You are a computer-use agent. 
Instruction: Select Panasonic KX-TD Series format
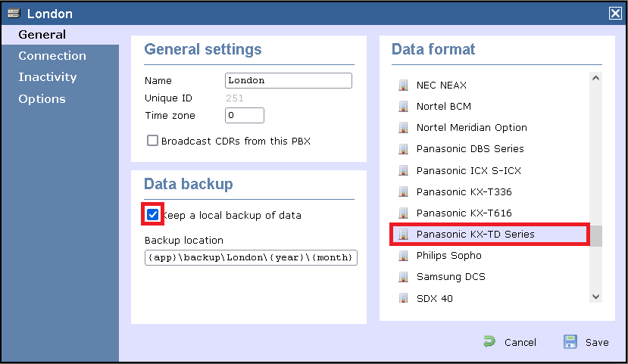tap(475, 235)
